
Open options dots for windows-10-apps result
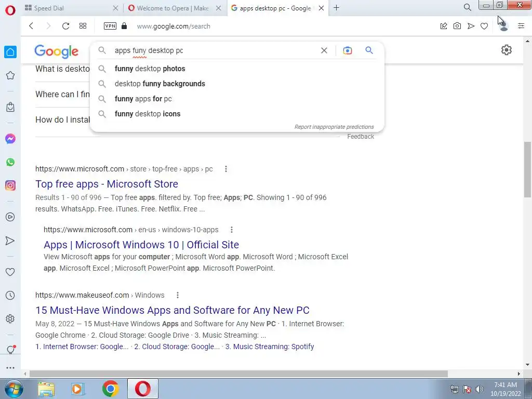232,230
